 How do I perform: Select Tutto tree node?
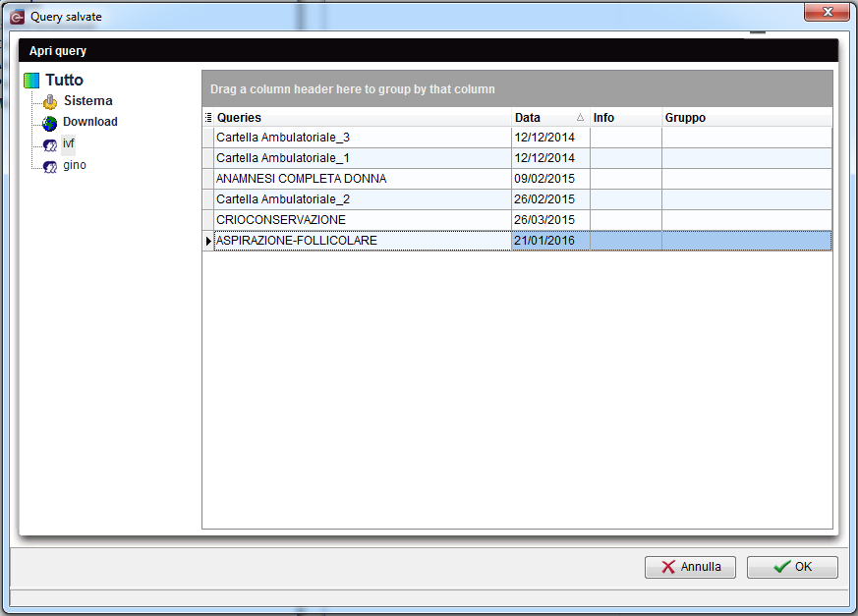[64, 80]
